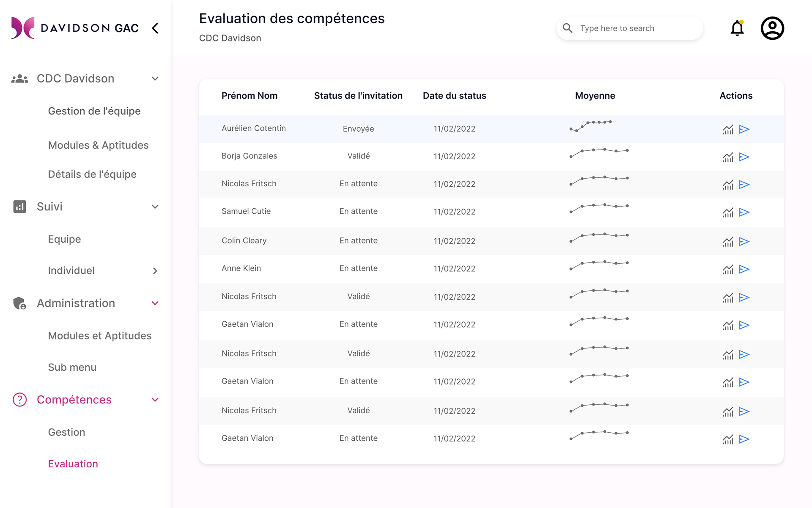The height and width of the screenshot is (508, 812).
Task: Click the send icon for Aurélien Cotentin
Action: pyautogui.click(x=744, y=129)
